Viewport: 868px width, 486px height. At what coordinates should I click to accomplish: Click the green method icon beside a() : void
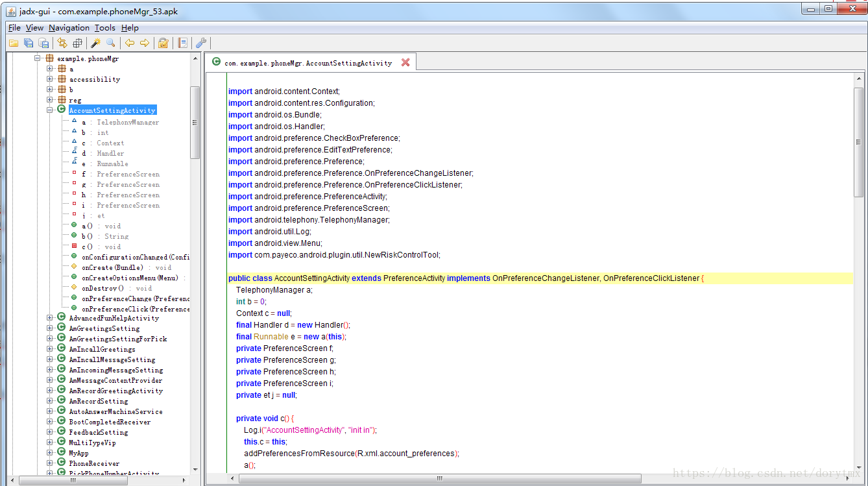coord(74,225)
